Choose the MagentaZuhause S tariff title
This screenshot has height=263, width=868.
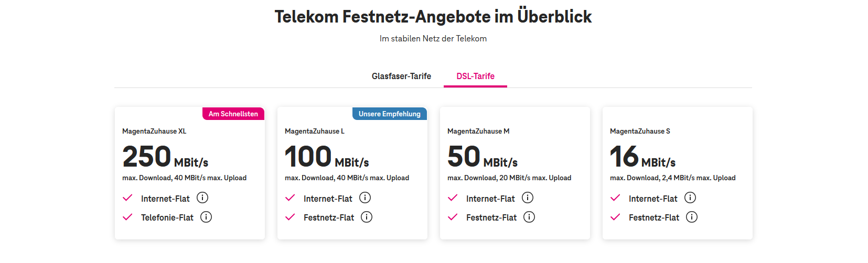click(640, 131)
